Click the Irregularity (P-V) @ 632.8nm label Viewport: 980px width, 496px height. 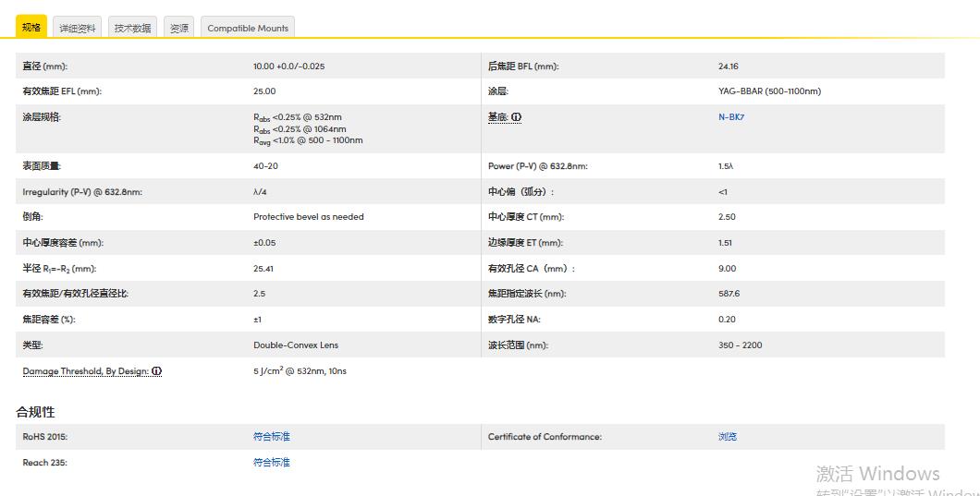pyautogui.click(x=82, y=192)
